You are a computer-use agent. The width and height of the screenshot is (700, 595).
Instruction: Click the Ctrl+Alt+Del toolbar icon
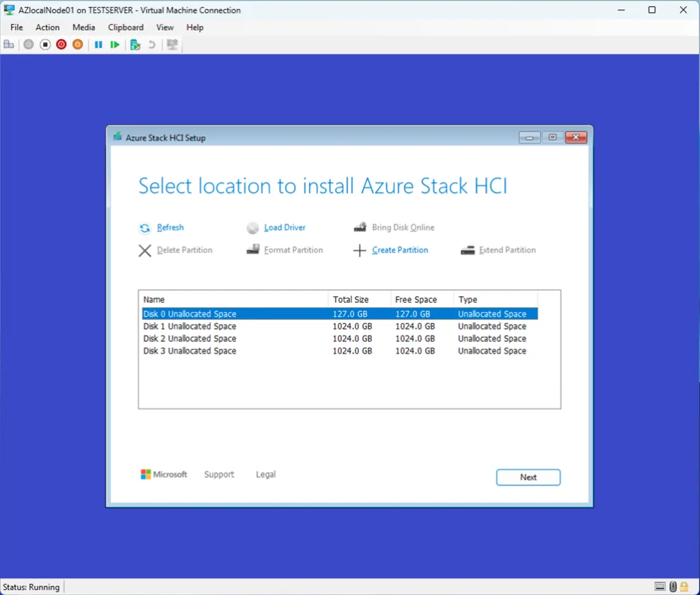9,44
